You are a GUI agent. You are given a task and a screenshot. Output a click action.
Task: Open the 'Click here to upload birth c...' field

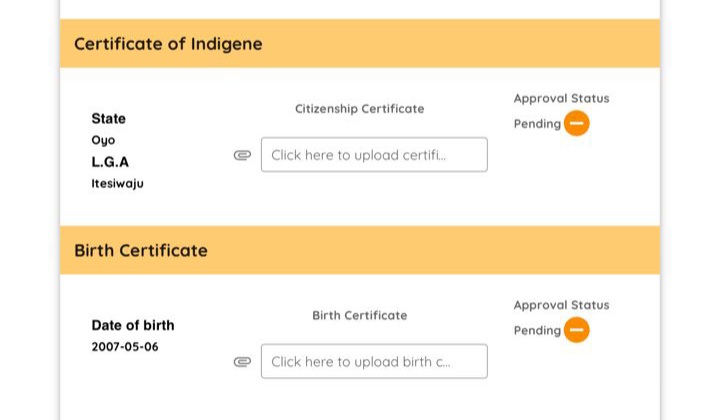point(374,362)
